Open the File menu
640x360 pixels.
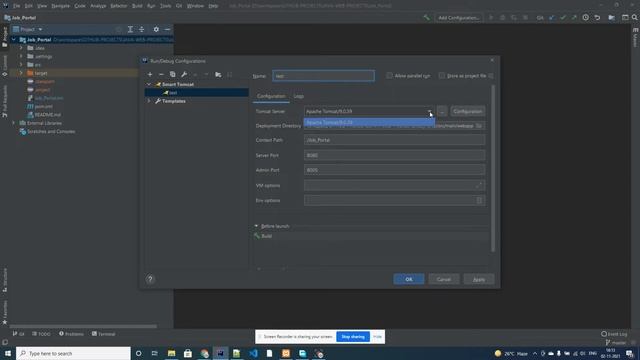(16, 6)
